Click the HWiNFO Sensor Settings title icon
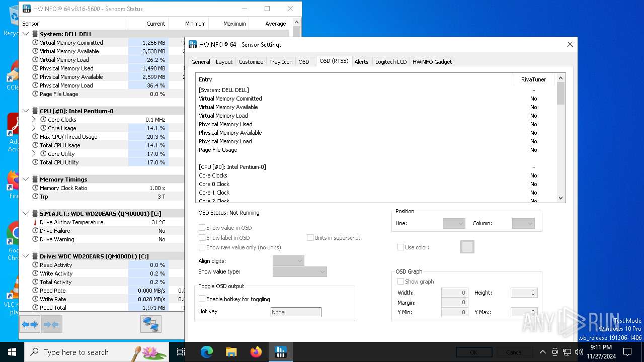Image resolution: width=644 pixels, height=362 pixels. (x=193, y=44)
